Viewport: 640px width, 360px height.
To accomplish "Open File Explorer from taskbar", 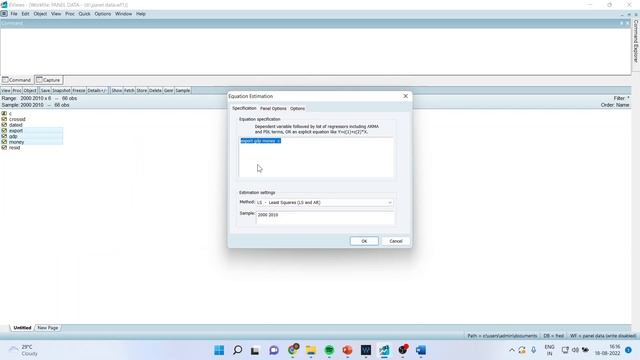I will click(x=311, y=350).
